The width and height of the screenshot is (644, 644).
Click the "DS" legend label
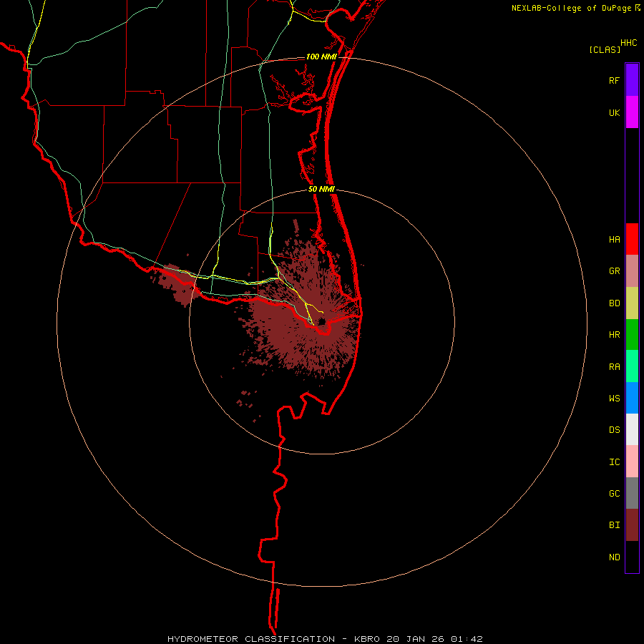pyautogui.click(x=614, y=430)
